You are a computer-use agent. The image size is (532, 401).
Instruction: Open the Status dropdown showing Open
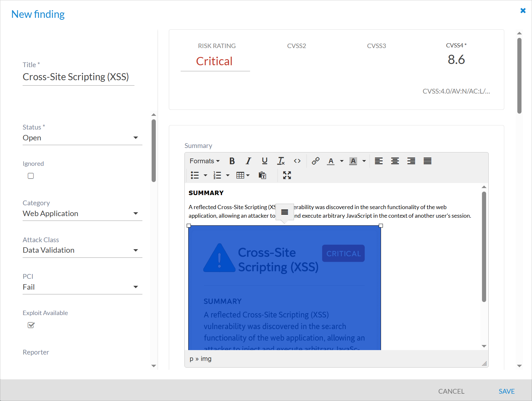pyautogui.click(x=82, y=138)
